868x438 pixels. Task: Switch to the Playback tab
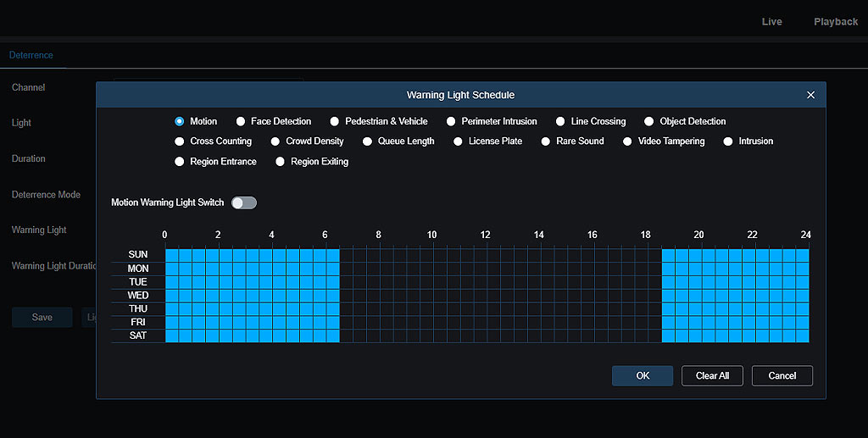[835, 22]
